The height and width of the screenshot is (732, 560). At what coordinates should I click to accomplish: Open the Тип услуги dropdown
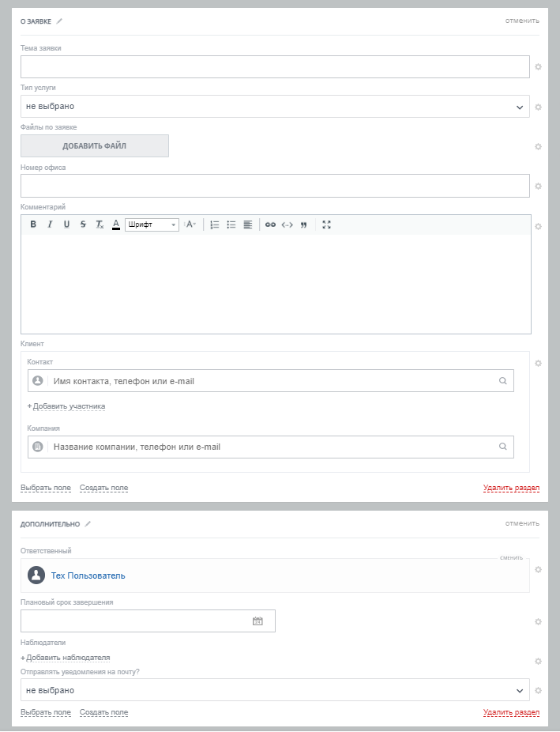pyautogui.click(x=275, y=107)
